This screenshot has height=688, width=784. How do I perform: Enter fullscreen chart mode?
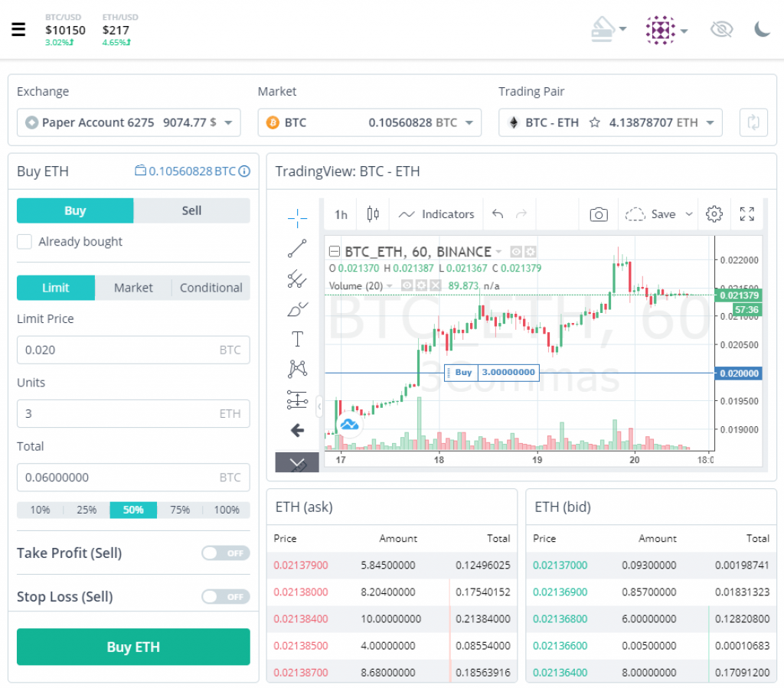click(x=747, y=214)
